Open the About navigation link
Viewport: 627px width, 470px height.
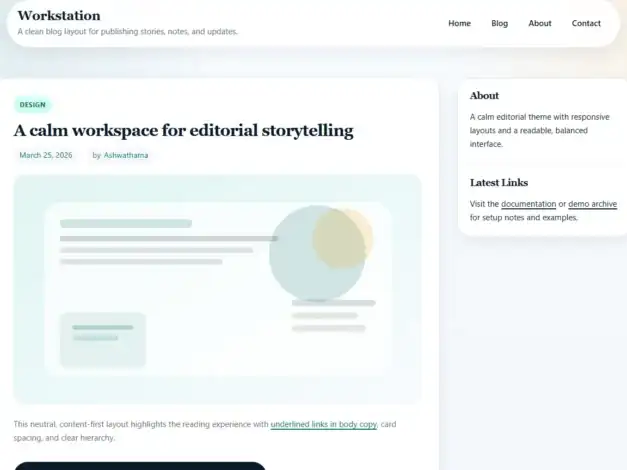(x=540, y=23)
